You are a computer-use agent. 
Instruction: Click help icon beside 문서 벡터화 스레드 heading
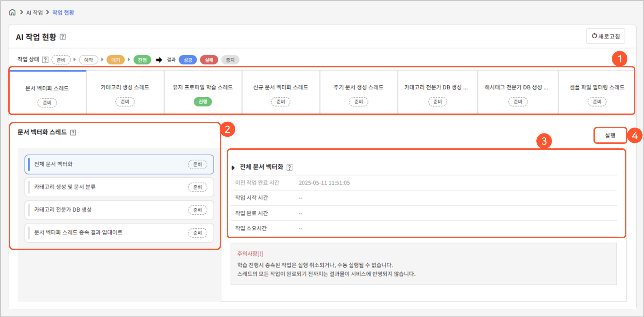[73, 132]
